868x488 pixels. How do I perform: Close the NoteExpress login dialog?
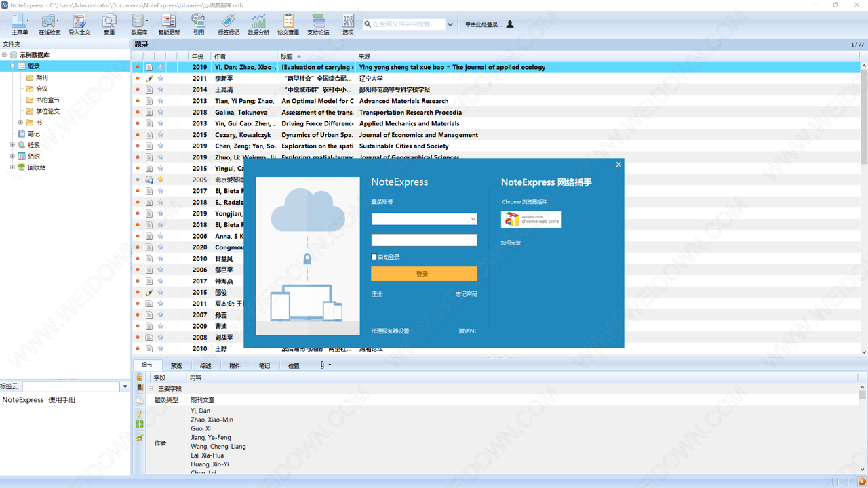[x=618, y=165]
